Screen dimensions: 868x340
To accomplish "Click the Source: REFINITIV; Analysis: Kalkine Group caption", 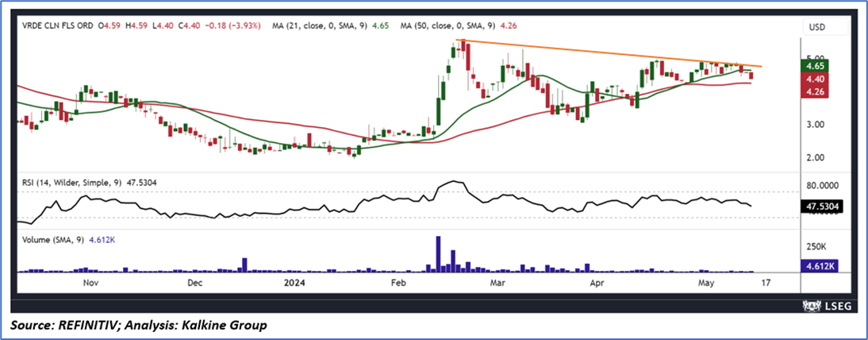I will pos(138,325).
